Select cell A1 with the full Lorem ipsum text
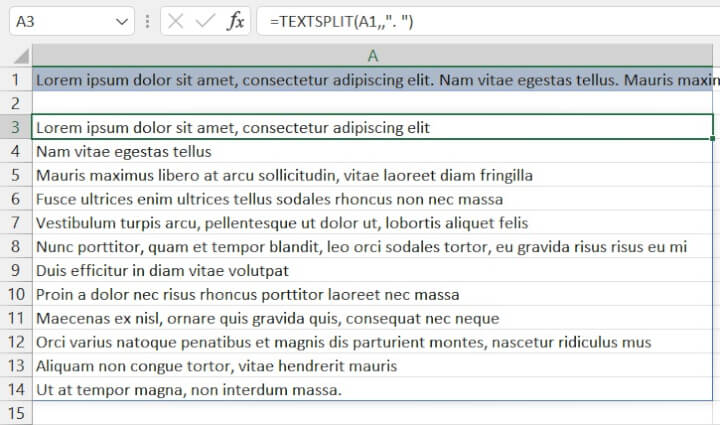 click(374, 79)
